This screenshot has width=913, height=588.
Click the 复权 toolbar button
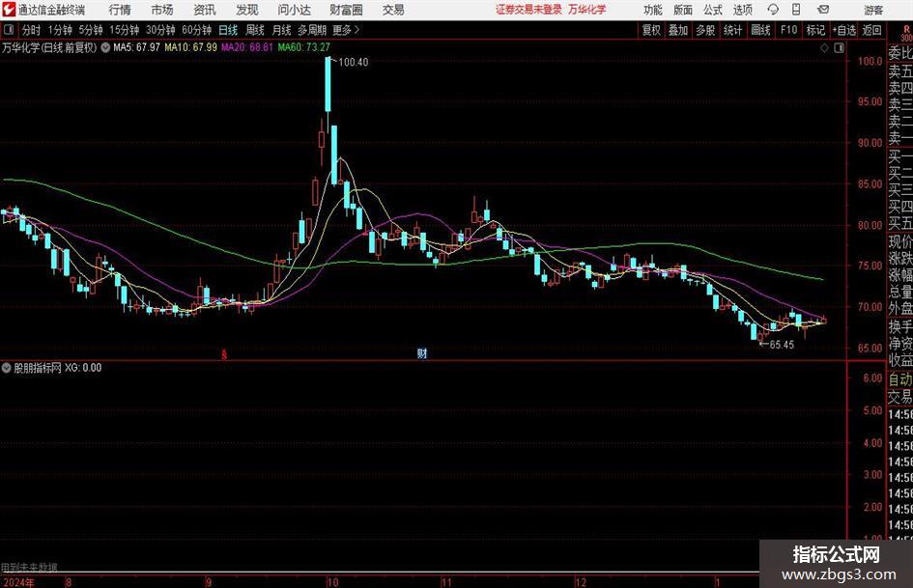click(651, 30)
